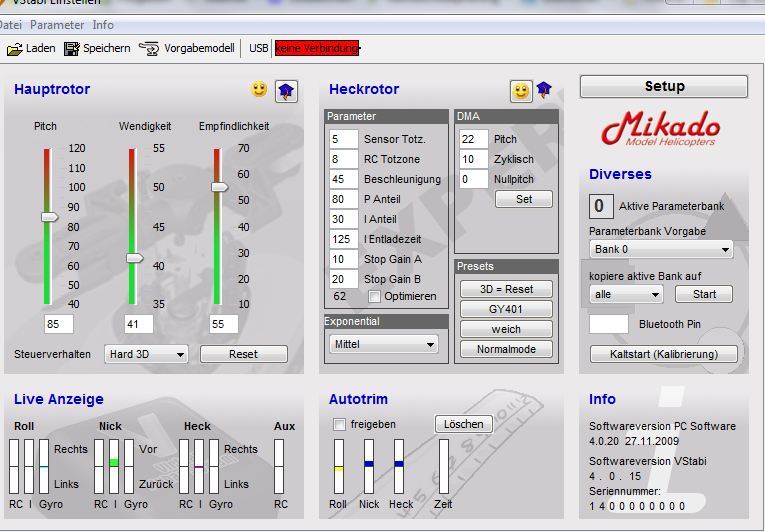Click the Kaltstart (Kalibrierung) button
This screenshot has width=765, height=532.
664,354
